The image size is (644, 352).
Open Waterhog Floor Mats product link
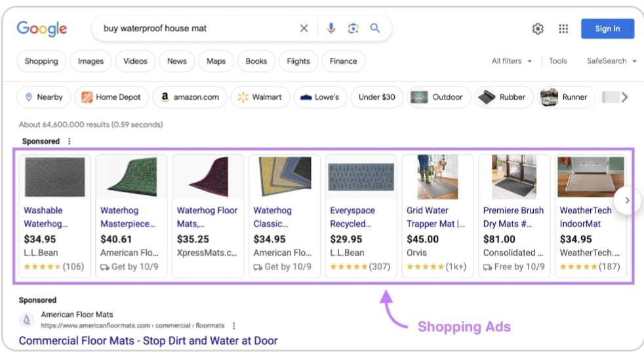[x=207, y=217]
